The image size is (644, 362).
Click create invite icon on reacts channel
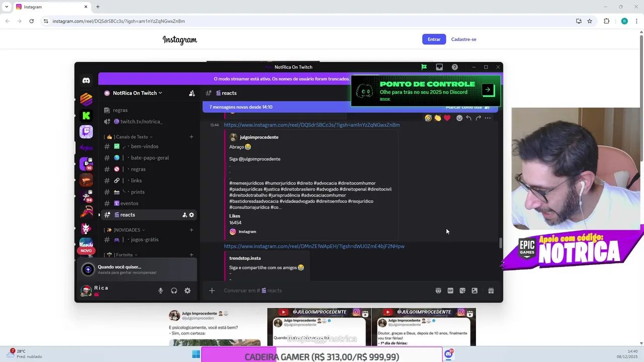point(185,215)
